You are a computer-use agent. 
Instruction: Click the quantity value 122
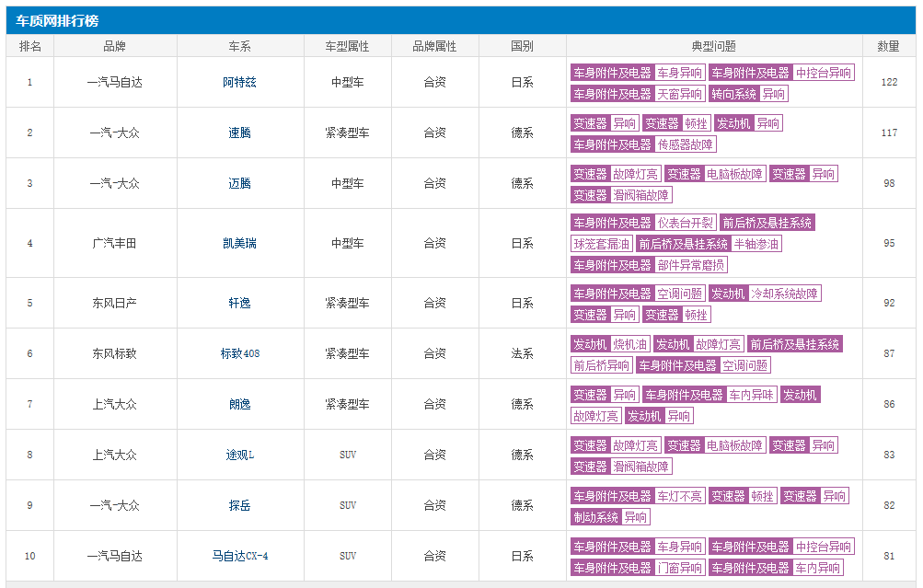point(889,83)
